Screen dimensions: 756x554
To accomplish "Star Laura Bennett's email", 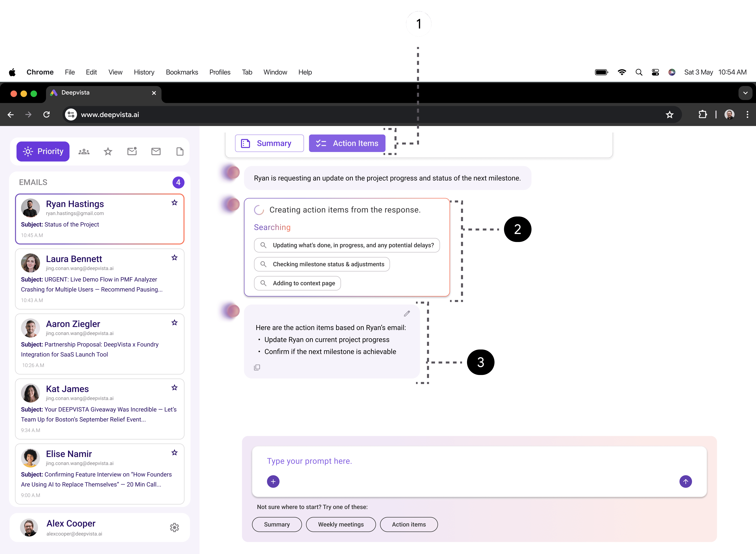I will [174, 257].
